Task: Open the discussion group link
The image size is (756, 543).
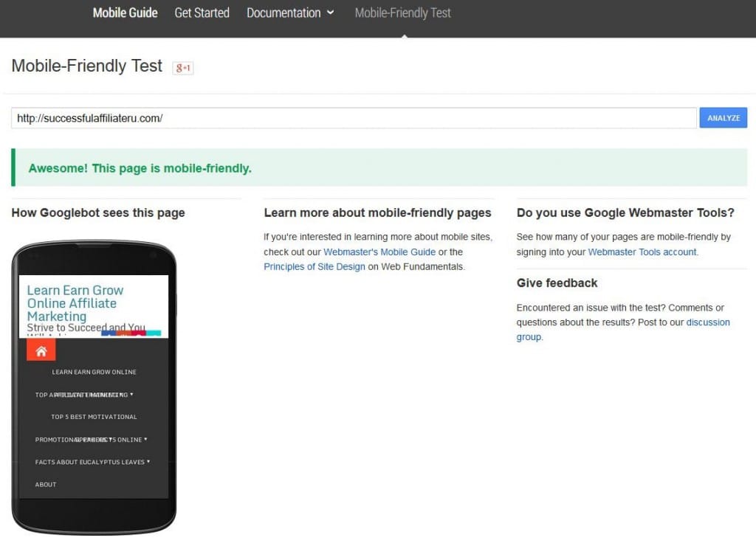Action: click(707, 322)
